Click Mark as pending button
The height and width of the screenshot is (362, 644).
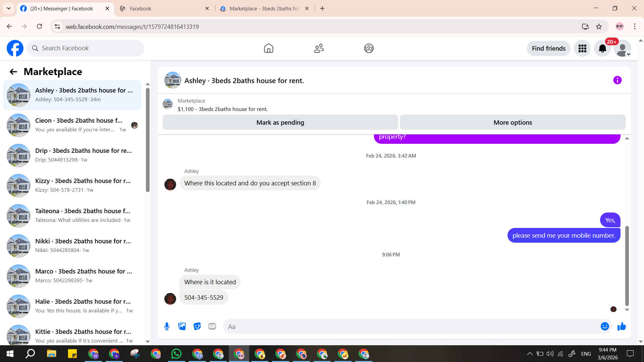pyautogui.click(x=280, y=123)
